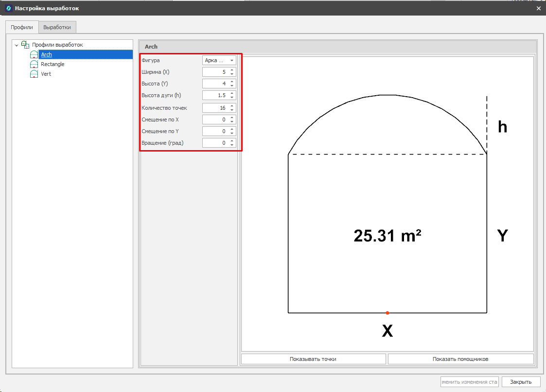
Task: Click the Rectangle profile icon
Action: 34,64
